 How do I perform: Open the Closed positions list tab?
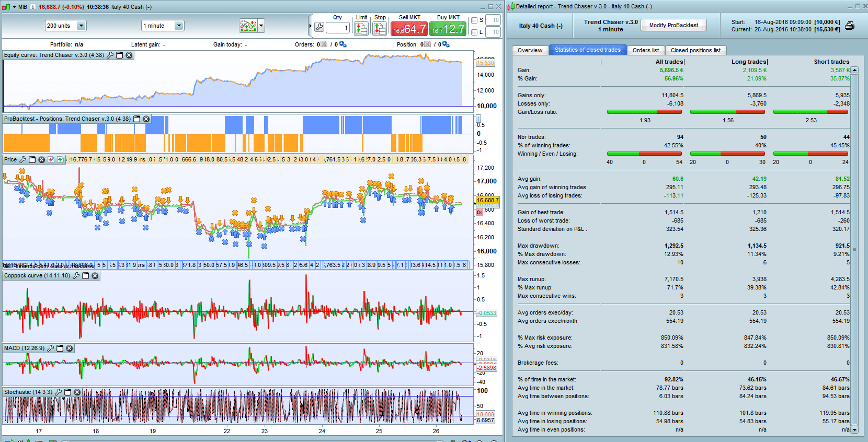pyautogui.click(x=695, y=50)
